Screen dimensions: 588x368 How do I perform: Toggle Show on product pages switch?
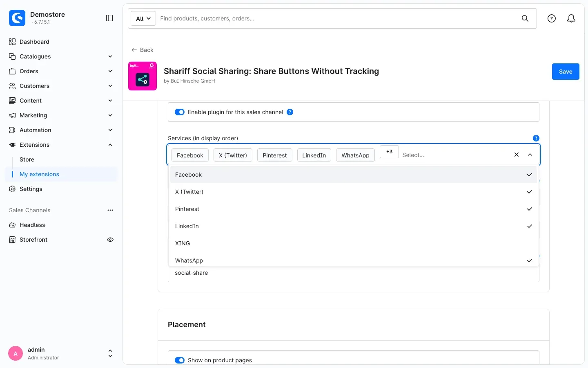click(180, 360)
